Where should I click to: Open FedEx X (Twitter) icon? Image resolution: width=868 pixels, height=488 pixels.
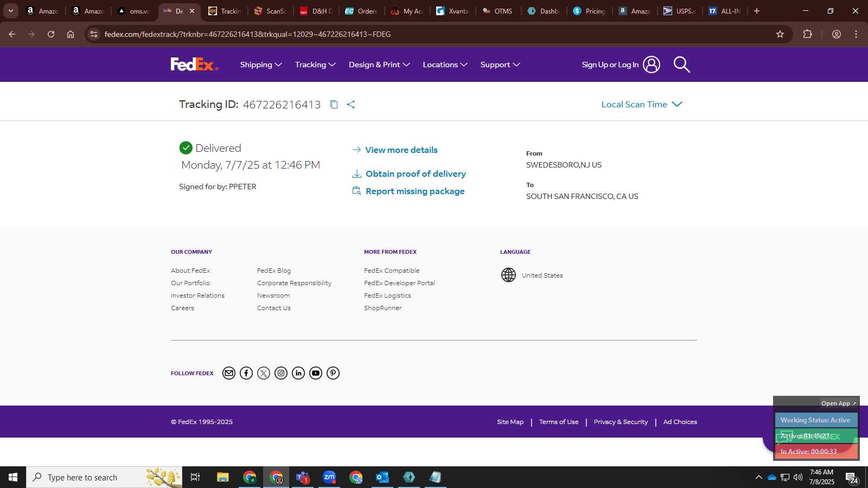coord(264,373)
